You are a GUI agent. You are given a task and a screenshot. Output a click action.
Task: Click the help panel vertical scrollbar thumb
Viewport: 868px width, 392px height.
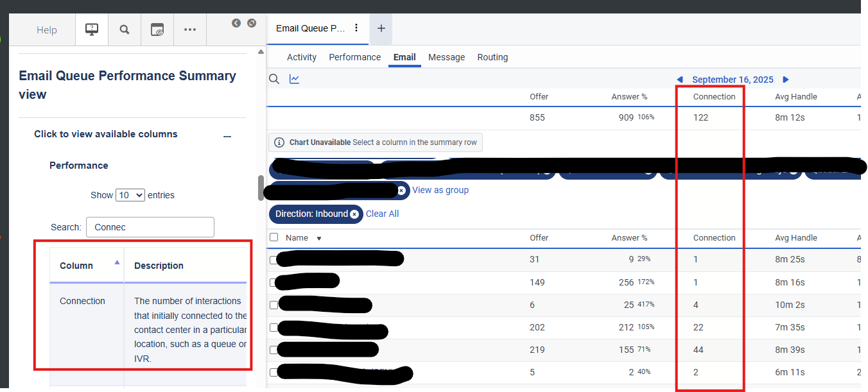tap(261, 188)
